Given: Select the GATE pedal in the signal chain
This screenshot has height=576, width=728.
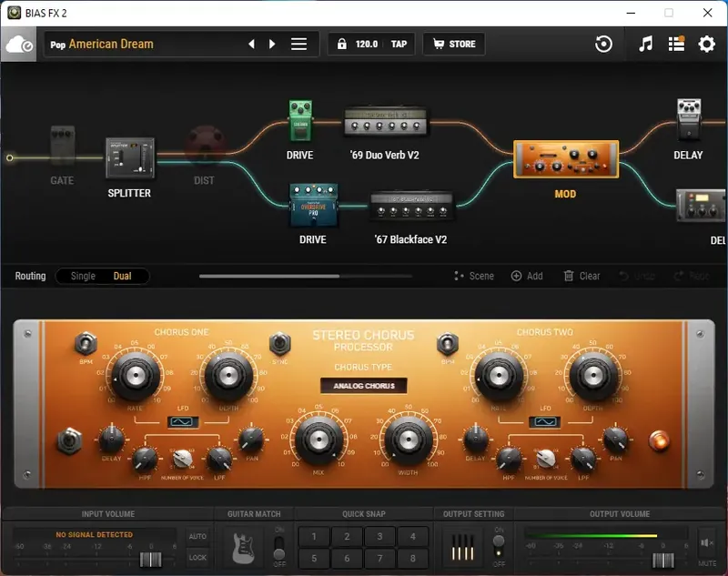Looking at the screenshot, I should [x=62, y=146].
